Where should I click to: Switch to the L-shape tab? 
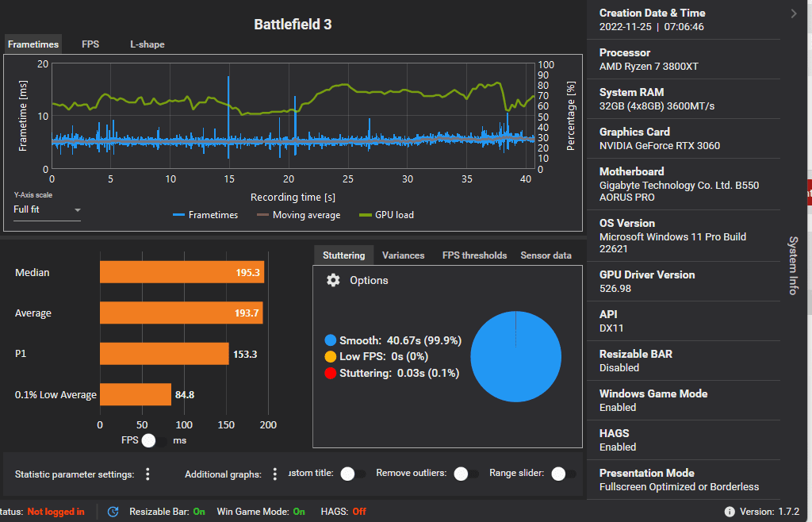click(x=147, y=44)
